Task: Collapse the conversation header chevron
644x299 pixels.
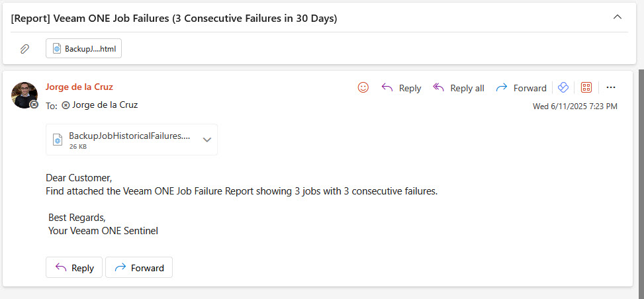Action: [618, 17]
